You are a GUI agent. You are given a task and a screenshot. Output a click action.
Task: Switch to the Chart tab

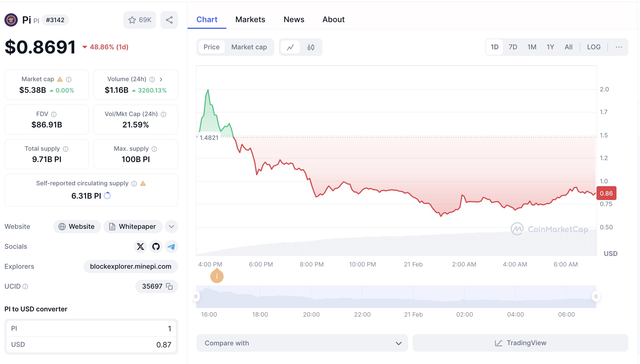(x=207, y=19)
